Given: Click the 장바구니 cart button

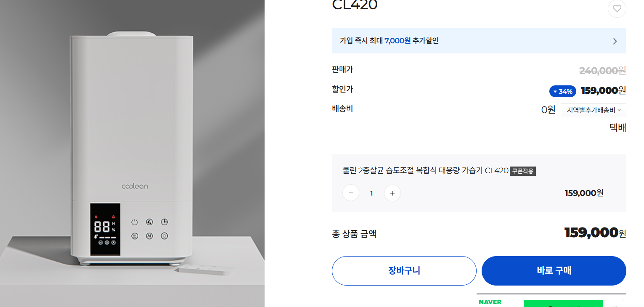Looking at the screenshot, I should [404, 270].
